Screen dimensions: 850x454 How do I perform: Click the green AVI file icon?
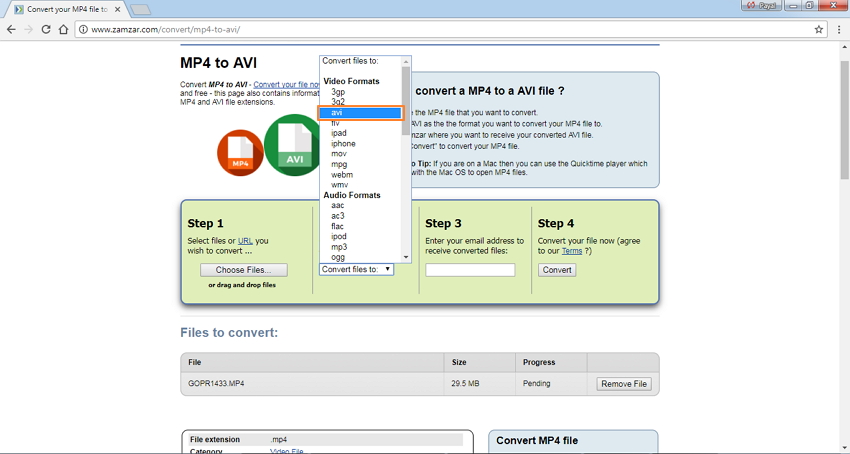click(293, 145)
